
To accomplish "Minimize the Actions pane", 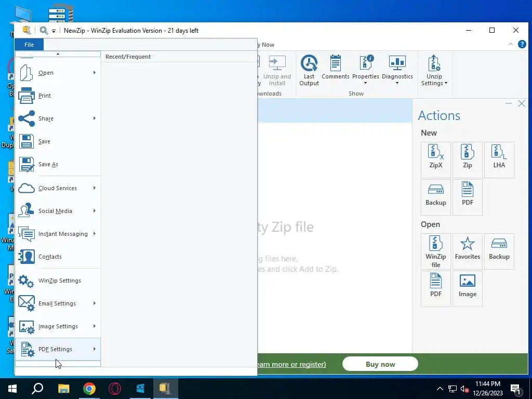I will click(x=508, y=103).
